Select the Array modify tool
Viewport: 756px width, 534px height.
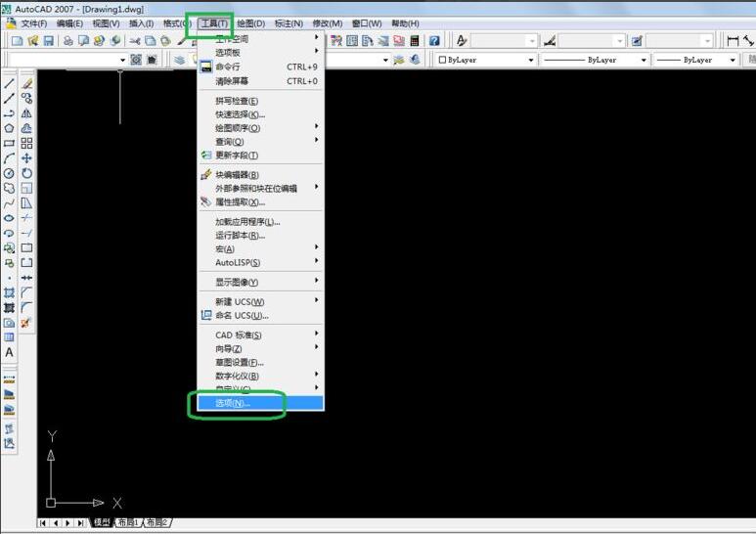coord(27,143)
